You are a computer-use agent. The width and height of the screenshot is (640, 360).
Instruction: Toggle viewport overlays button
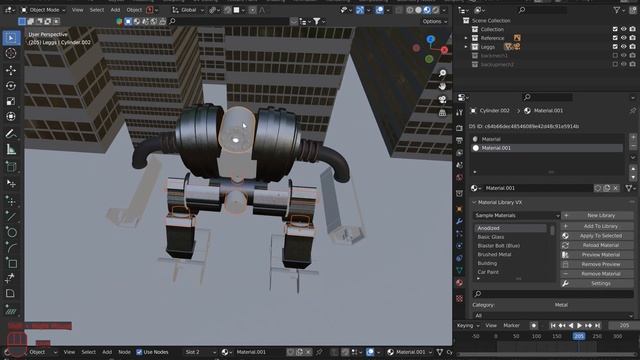click(380, 10)
